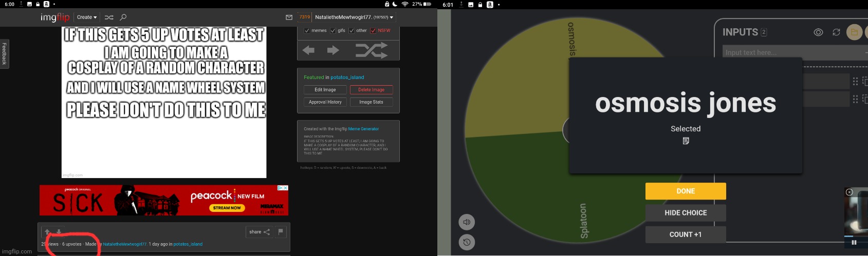The width and height of the screenshot is (868, 256).
Task: Click the COUNT +1 button
Action: tap(686, 234)
